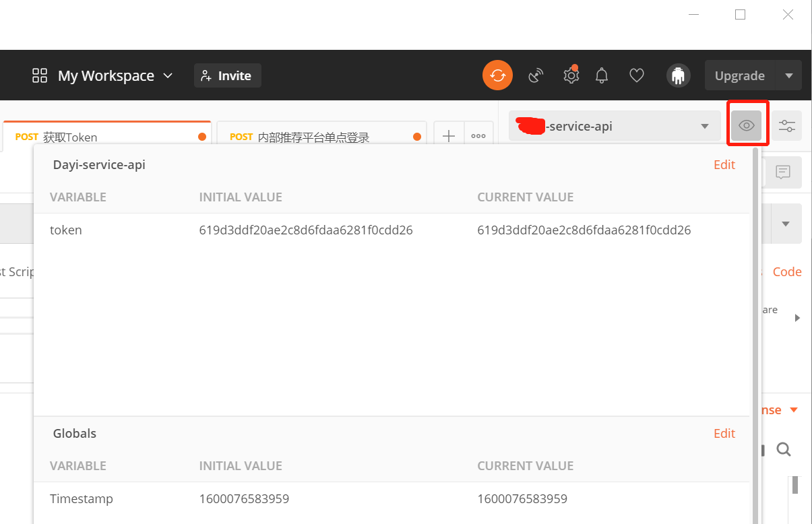Open the heart favorites icon

pos(636,75)
